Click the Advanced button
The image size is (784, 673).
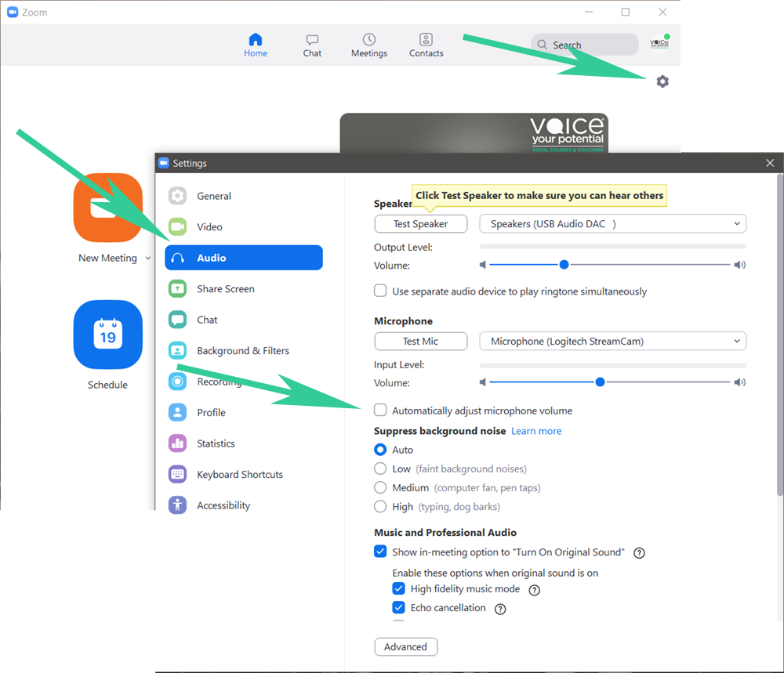click(x=406, y=646)
